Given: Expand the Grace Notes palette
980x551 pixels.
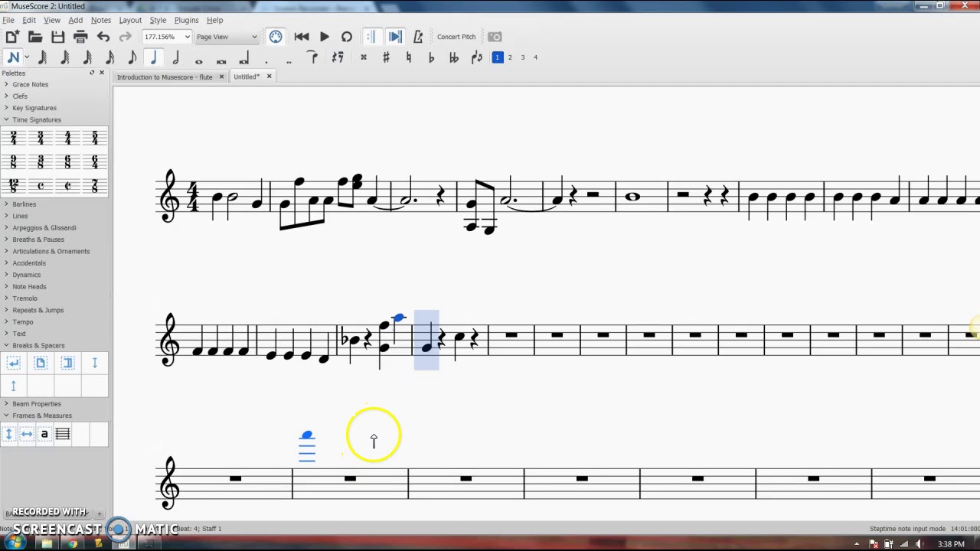Looking at the screenshot, I should point(30,84).
